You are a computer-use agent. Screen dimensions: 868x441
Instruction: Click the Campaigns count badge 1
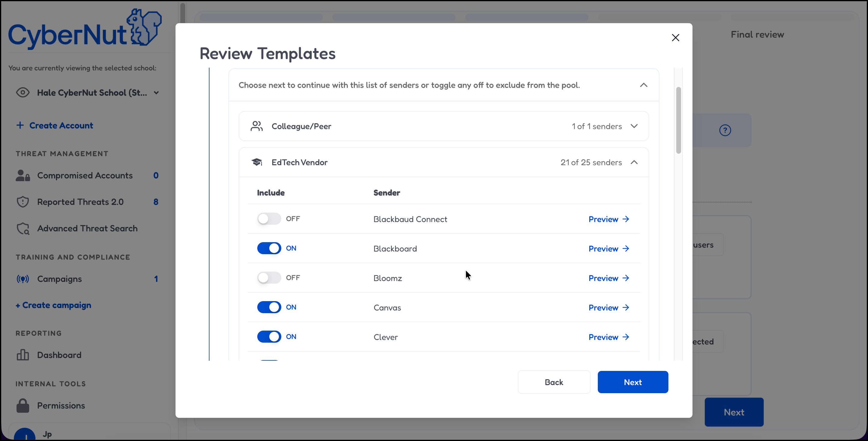[156, 279]
